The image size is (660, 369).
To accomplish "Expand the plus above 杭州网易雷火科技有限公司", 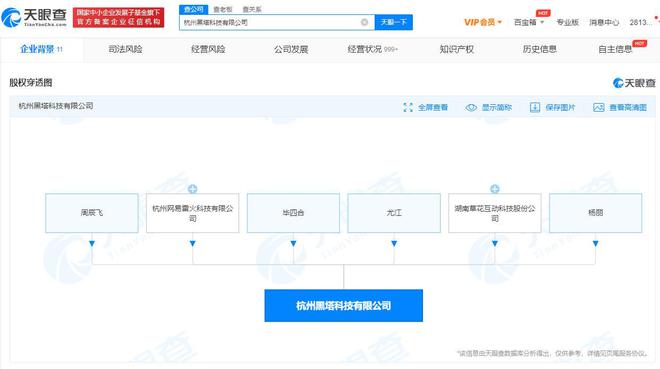I will point(192,188).
